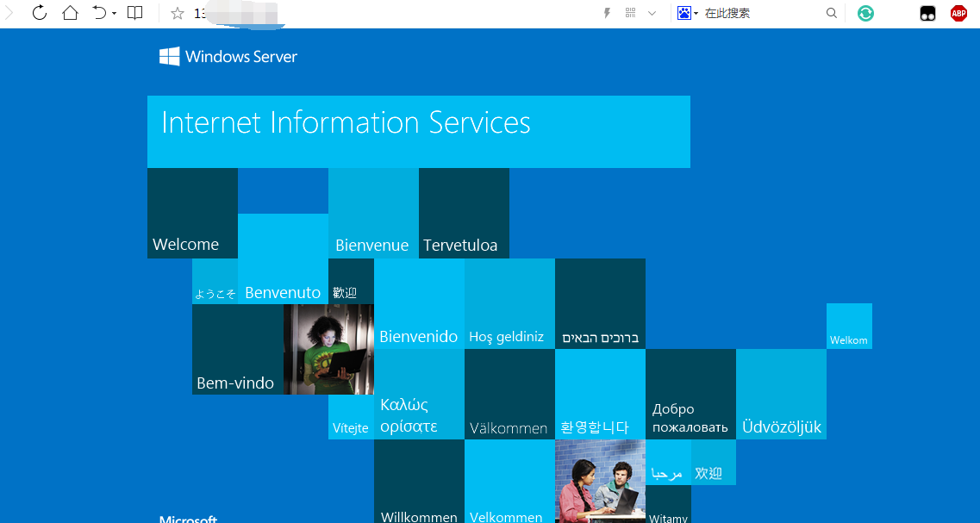The width and height of the screenshot is (980, 523).
Task: Bookmark this page with the star icon
Action: coord(178,13)
